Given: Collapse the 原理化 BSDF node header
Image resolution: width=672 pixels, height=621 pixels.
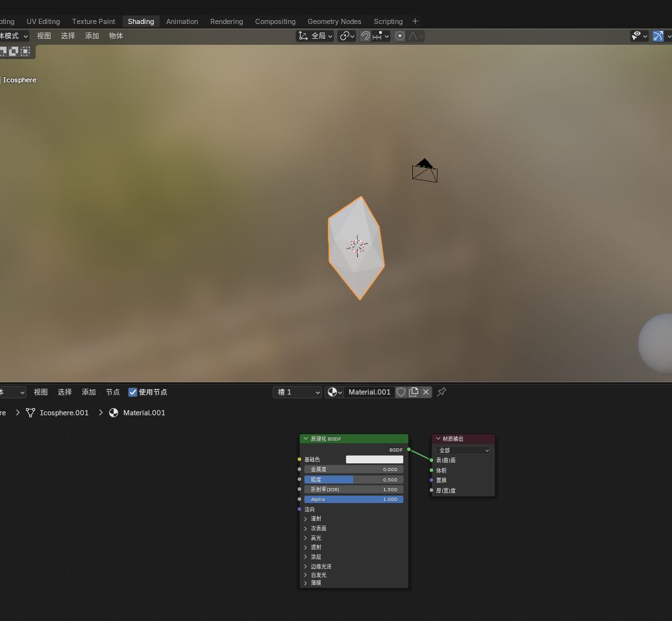Looking at the screenshot, I should [x=306, y=439].
